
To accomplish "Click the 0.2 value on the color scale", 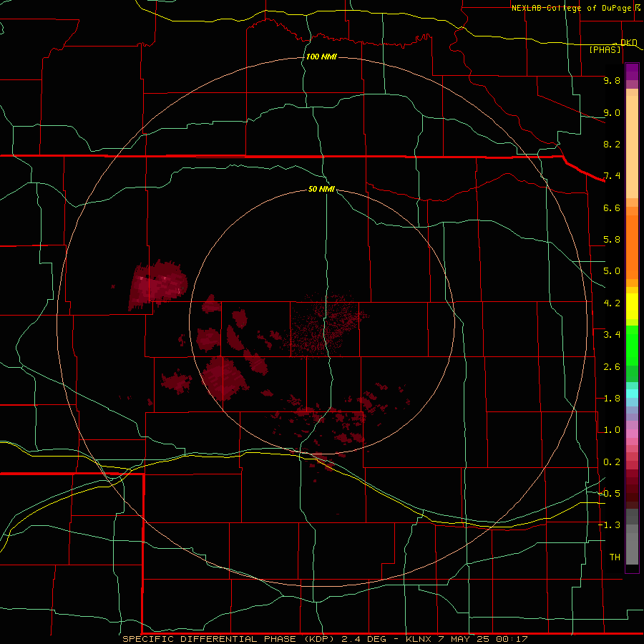I will pos(612,462).
